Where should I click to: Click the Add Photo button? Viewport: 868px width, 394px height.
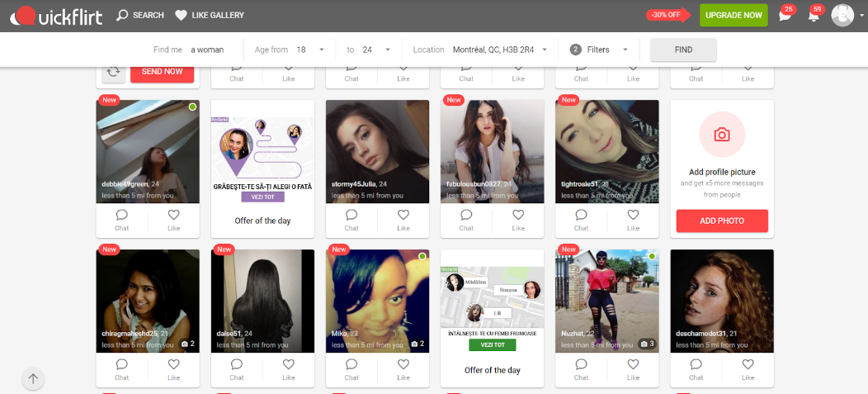coord(722,221)
